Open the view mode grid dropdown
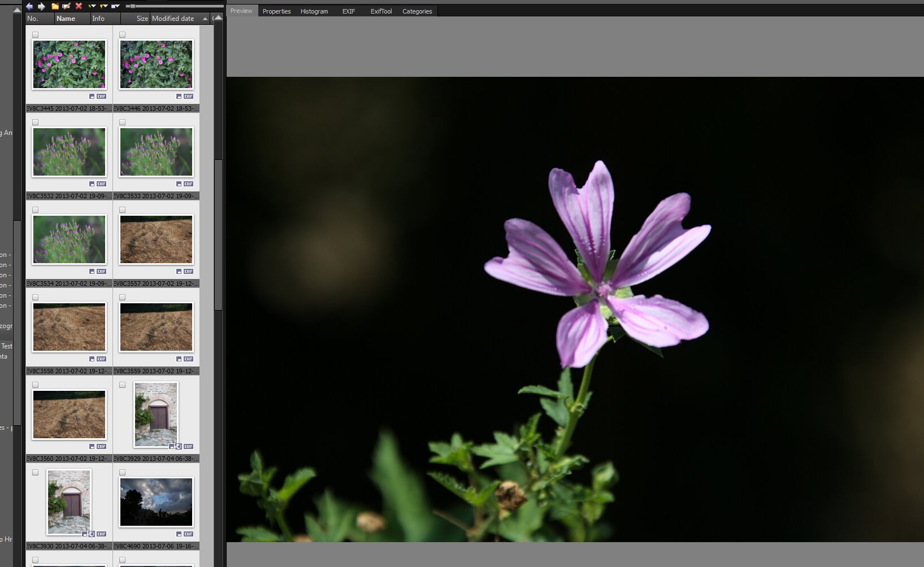The image size is (924, 567). point(115,6)
